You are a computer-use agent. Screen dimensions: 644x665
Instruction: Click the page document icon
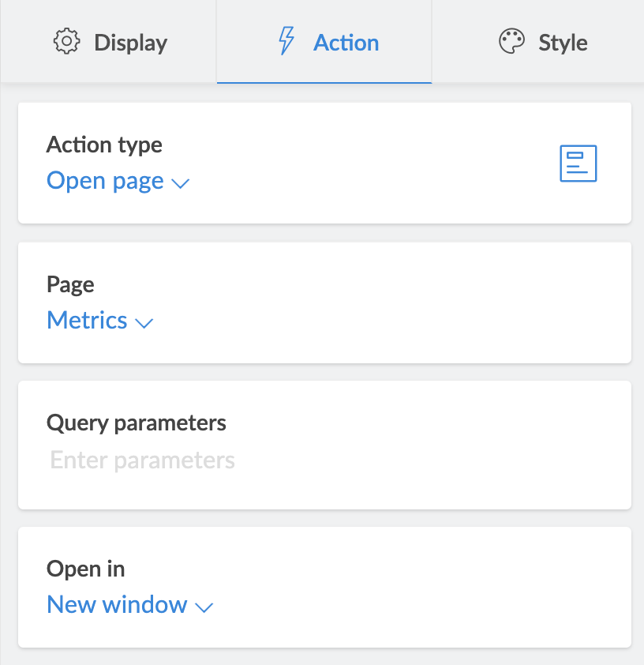578,164
